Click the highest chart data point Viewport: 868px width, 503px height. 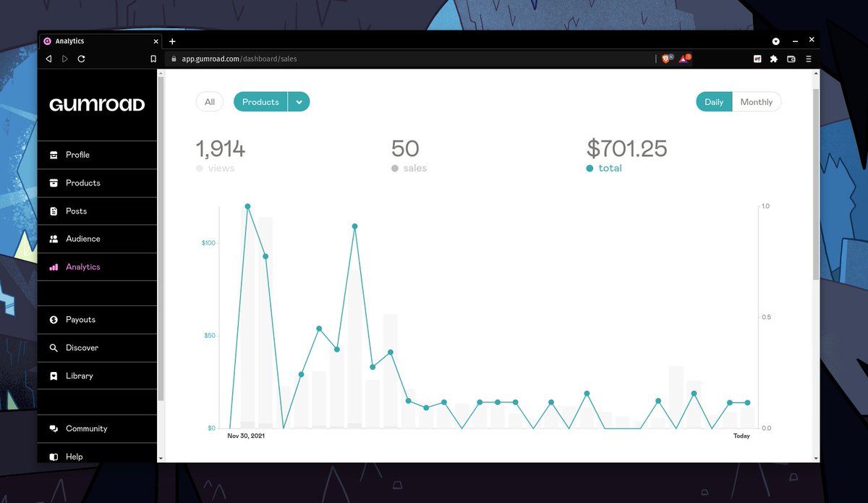click(247, 206)
